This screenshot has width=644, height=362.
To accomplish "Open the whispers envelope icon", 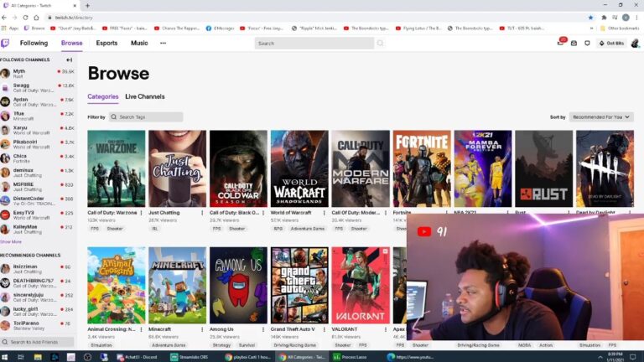I will point(574,43).
